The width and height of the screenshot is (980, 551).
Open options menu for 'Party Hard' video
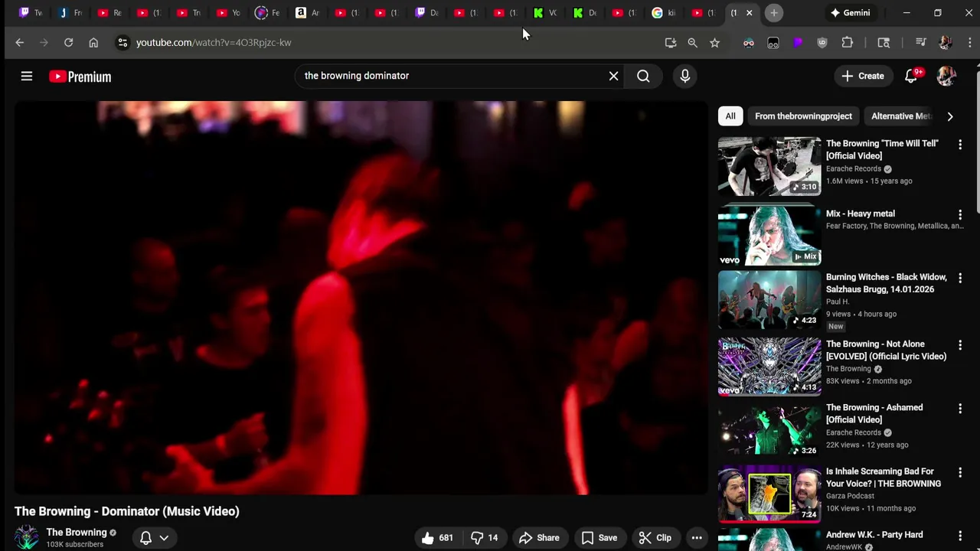pyautogui.click(x=960, y=536)
